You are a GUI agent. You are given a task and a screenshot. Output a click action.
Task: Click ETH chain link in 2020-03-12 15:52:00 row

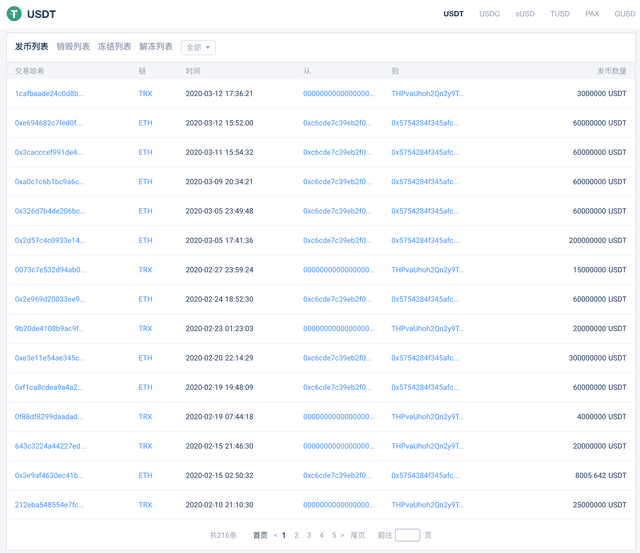[145, 123]
